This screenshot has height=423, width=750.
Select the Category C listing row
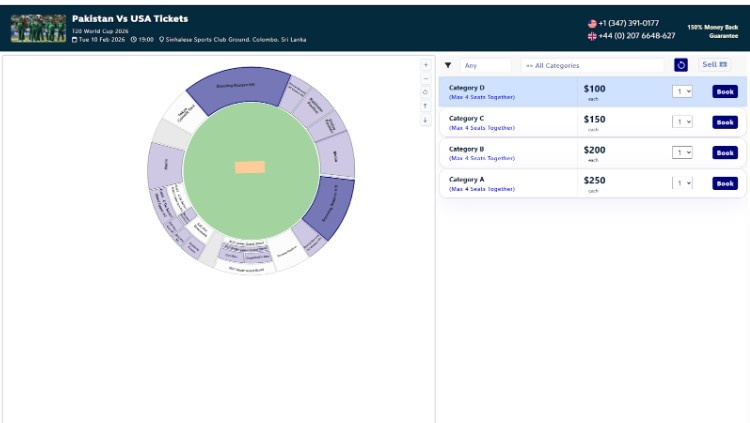(592, 122)
